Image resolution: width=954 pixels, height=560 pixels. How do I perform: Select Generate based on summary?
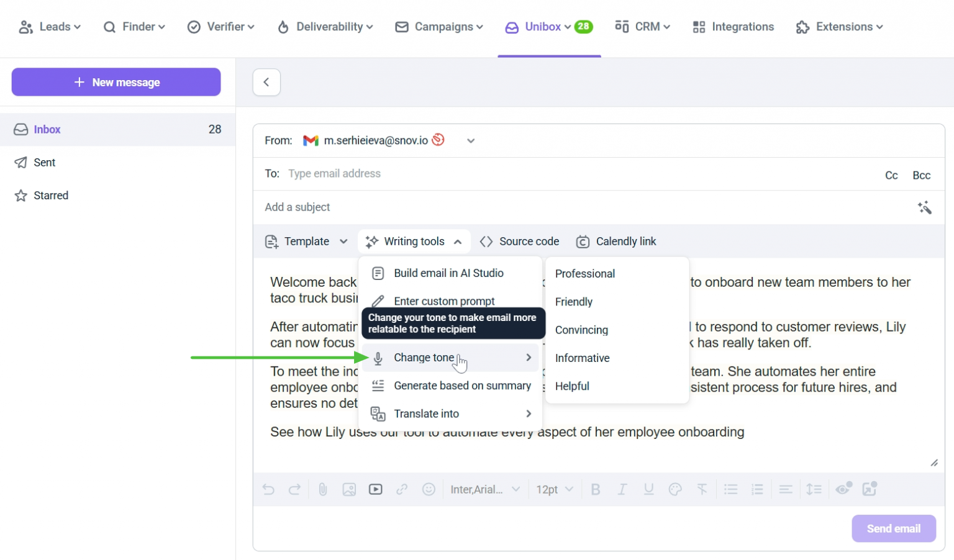450,386
